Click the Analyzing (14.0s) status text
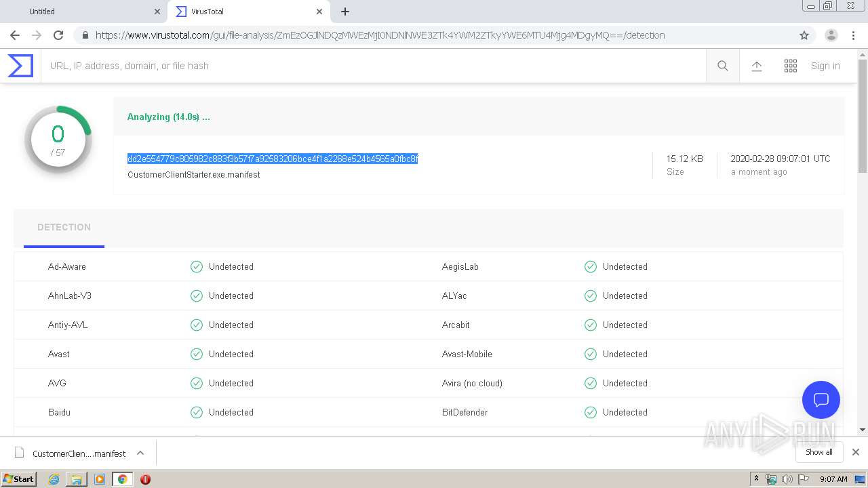Image resolution: width=868 pixels, height=488 pixels. 169,117
